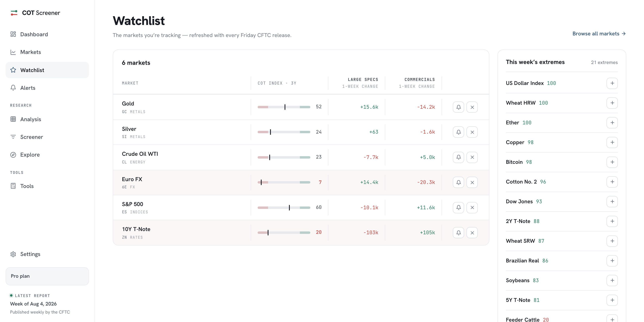
Task: Add Copper to the watchlist
Action: [612, 142]
